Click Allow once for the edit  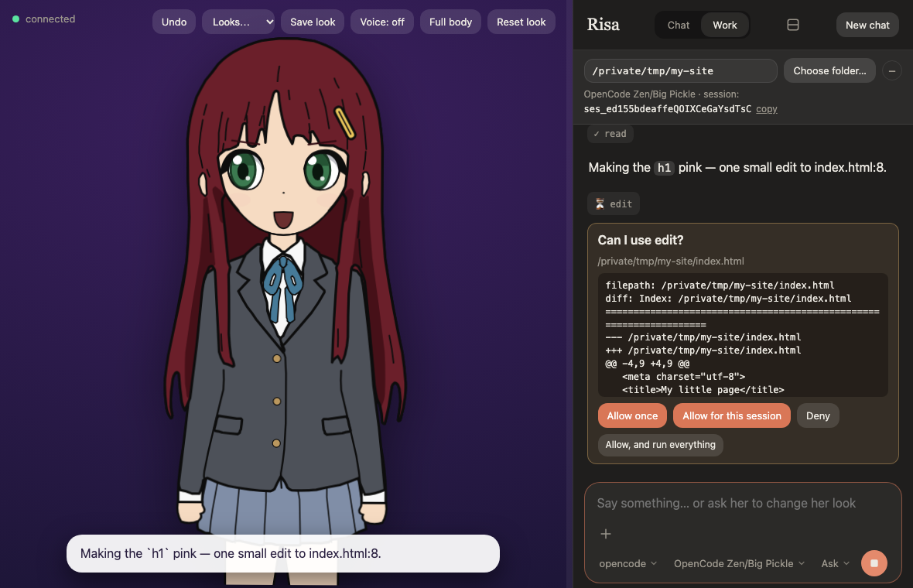point(632,415)
